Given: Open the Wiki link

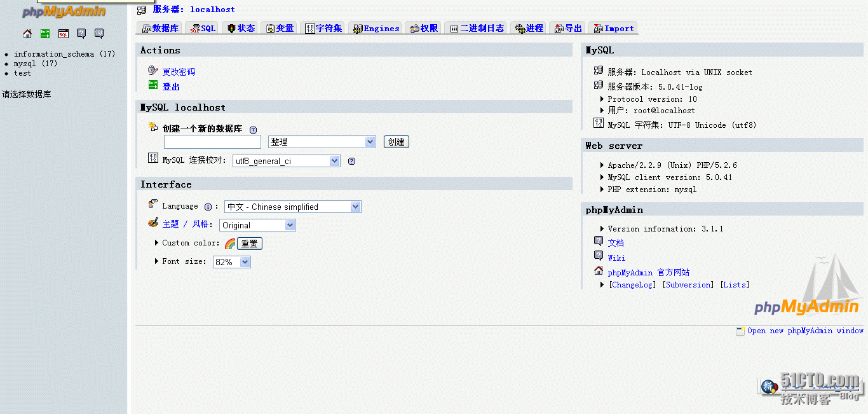Looking at the screenshot, I should [x=616, y=258].
